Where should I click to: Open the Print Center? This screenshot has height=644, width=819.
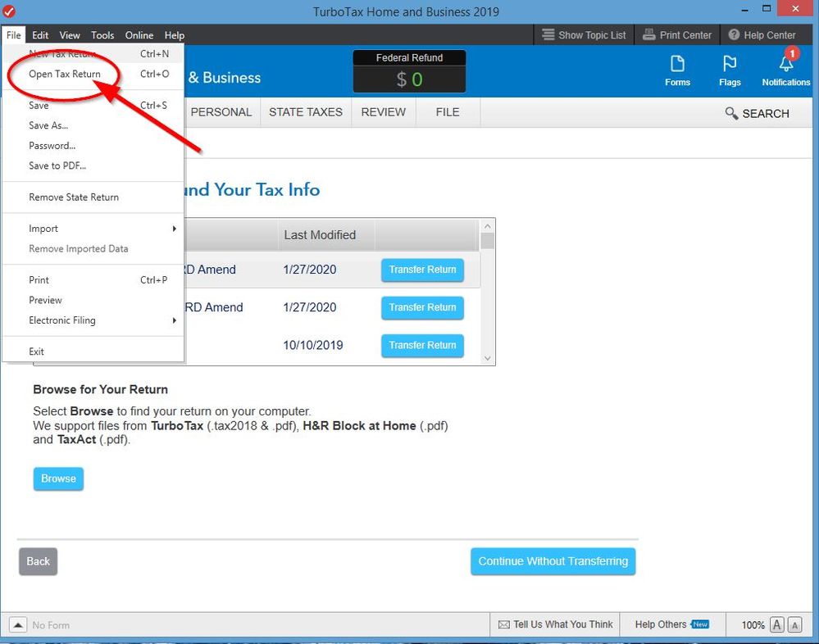pyautogui.click(x=677, y=35)
